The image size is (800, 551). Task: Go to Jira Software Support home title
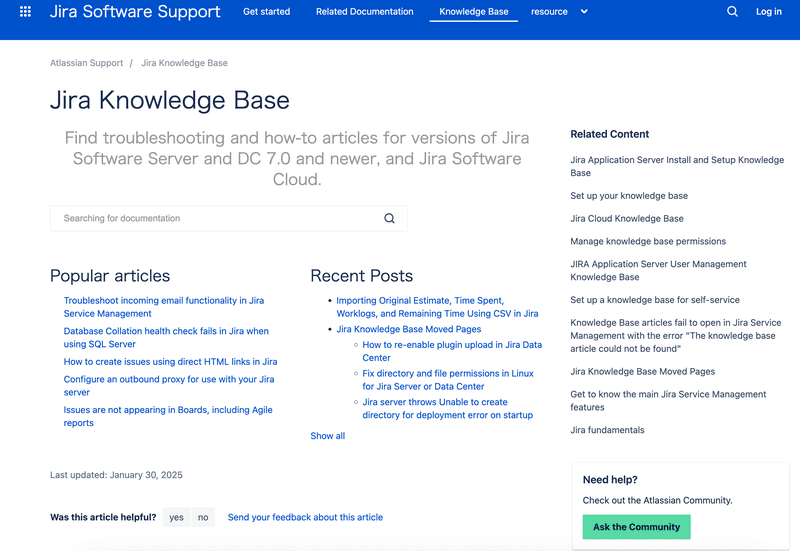pos(135,11)
